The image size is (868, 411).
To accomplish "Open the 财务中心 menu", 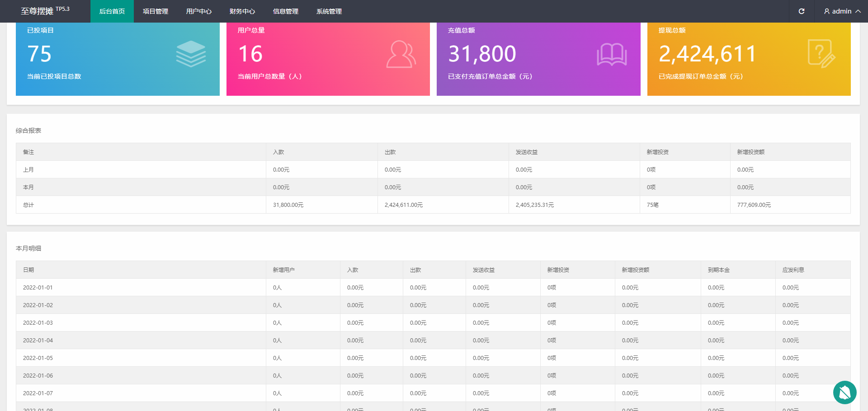I will point(242,11).
